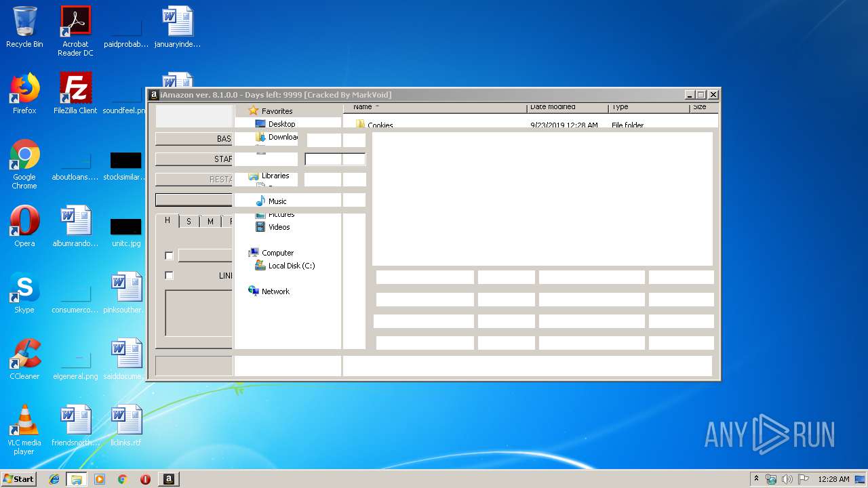Select Desktop under Favorites
The height and width of the screenshot is (488, 868).
click(x=275, y=124)
